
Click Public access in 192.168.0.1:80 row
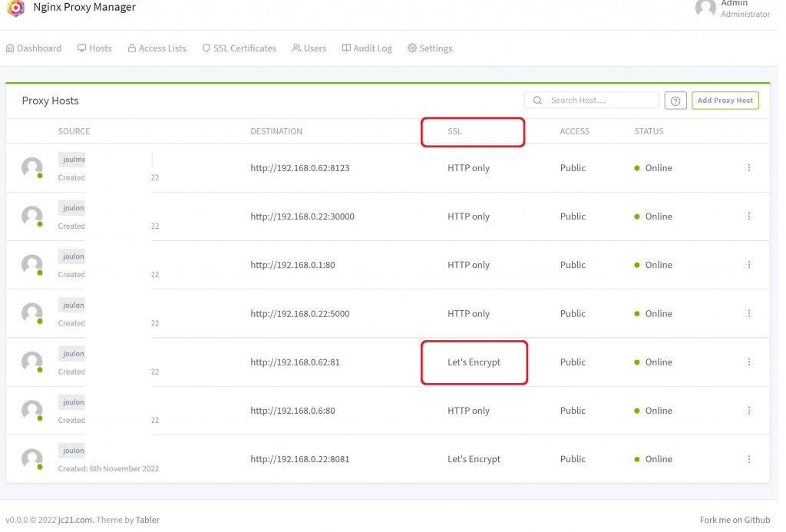573,265
